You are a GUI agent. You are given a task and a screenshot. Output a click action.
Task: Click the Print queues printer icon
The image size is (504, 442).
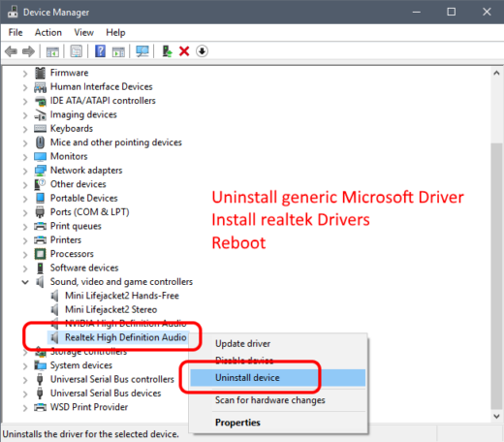pos(40,226)
